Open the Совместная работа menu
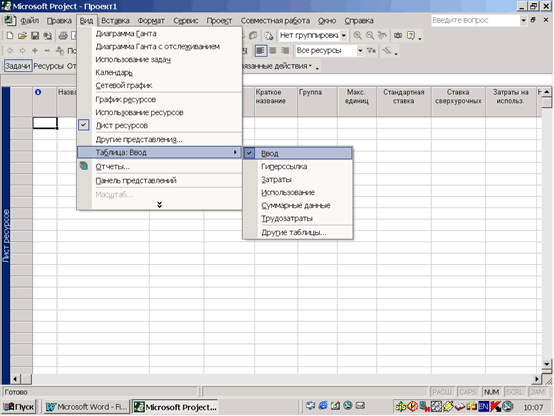 point(275,20)
